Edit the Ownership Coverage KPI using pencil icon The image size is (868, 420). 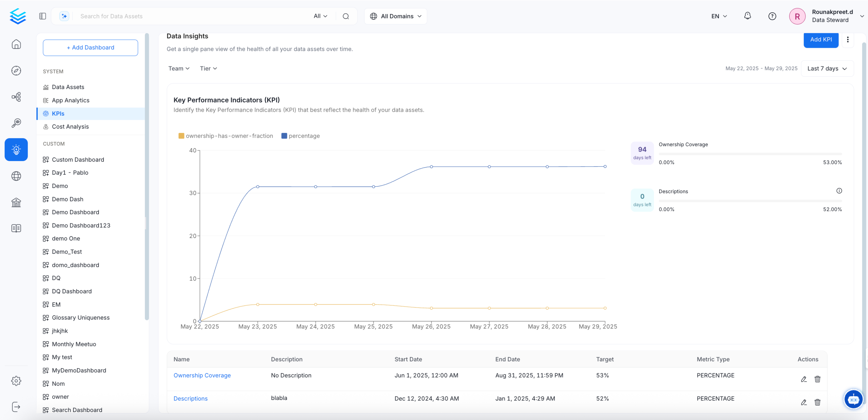[x=804, y=379]
